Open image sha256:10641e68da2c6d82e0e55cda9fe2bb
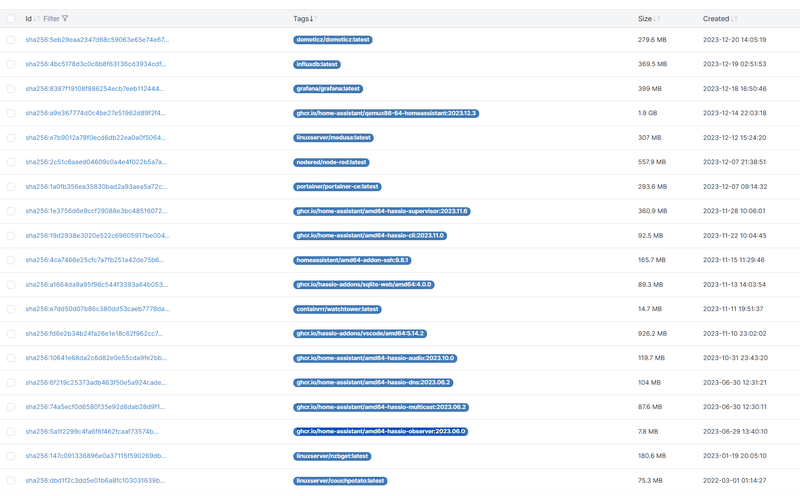 (x=96, y=358)
